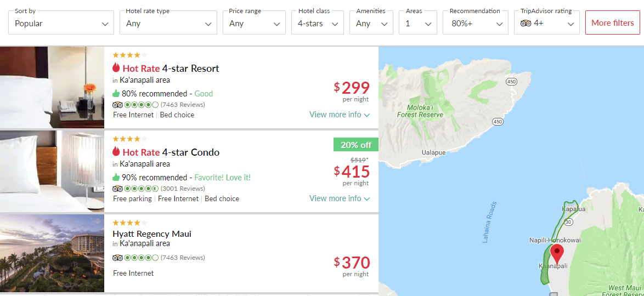Open the Hotel class 4-stars dropdown
The height and width of the screenshot is (296, 644).
click(317, 23)
